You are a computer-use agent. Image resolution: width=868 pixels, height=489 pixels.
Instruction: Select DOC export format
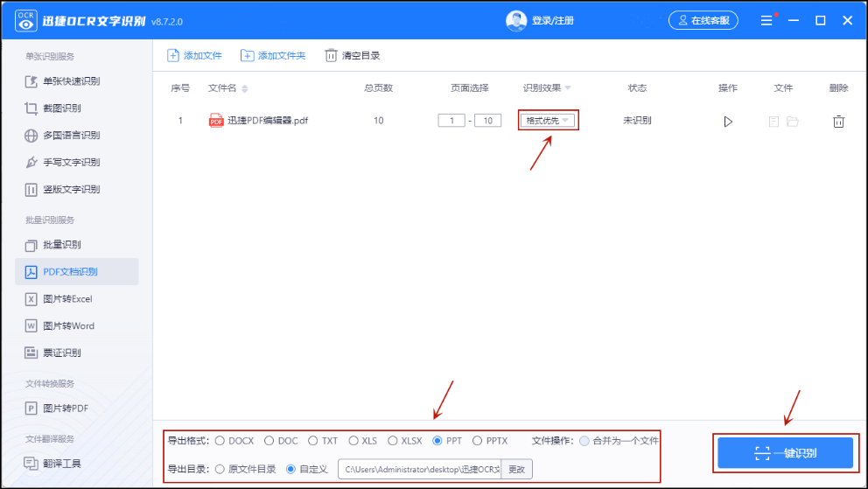269,441
